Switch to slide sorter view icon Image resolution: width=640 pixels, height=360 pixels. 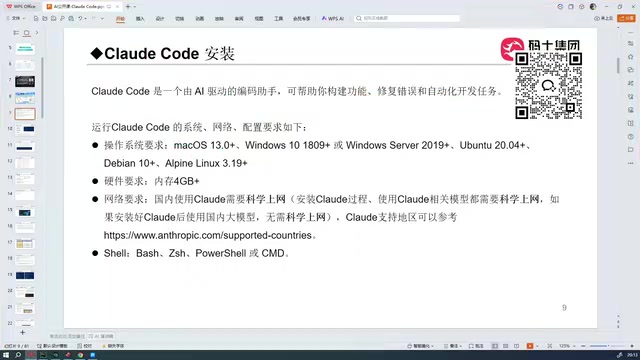coord(506,346)
